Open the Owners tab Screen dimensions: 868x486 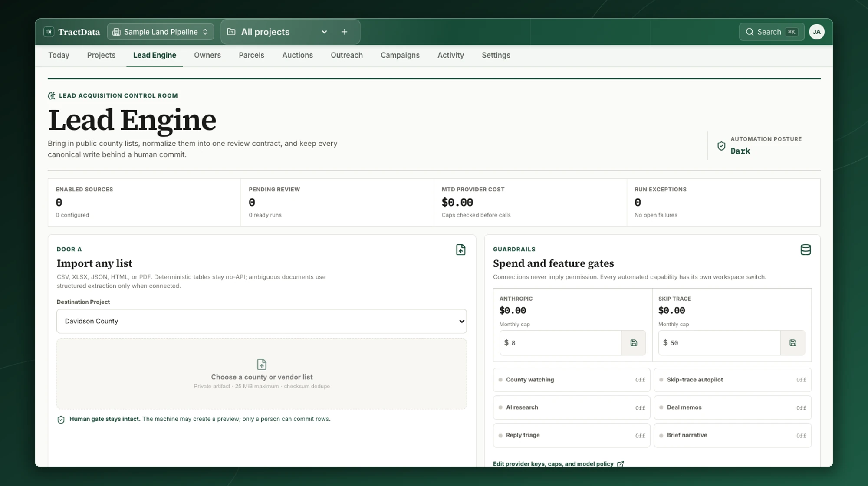[207, 55]
